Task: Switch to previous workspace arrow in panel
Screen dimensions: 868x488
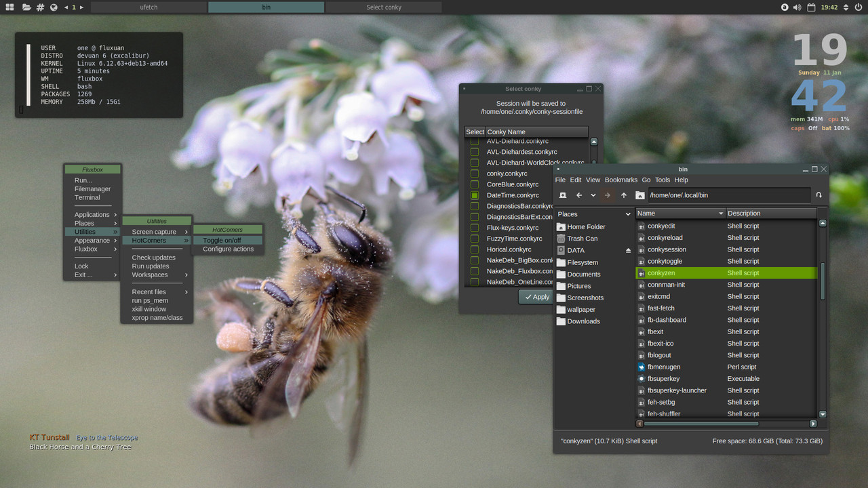Action: pyautogui.click(x=66, y=7)
